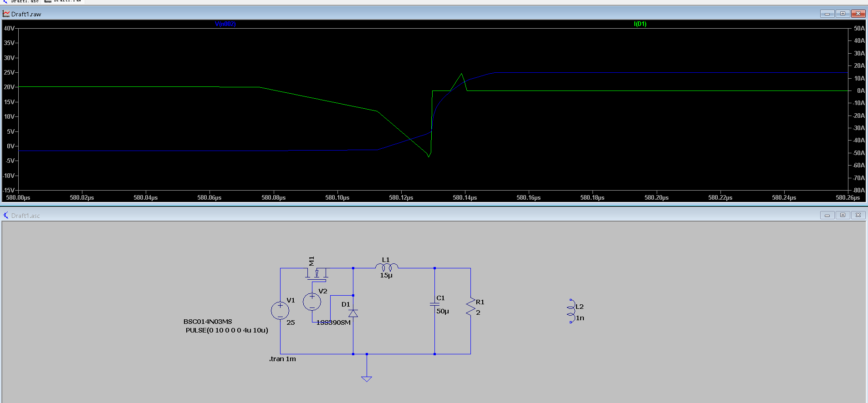Image resolution: width=868 pixels, height=403 pixels.
Task: Click the .tran 1m simulation directive
Action: point(282,359)
